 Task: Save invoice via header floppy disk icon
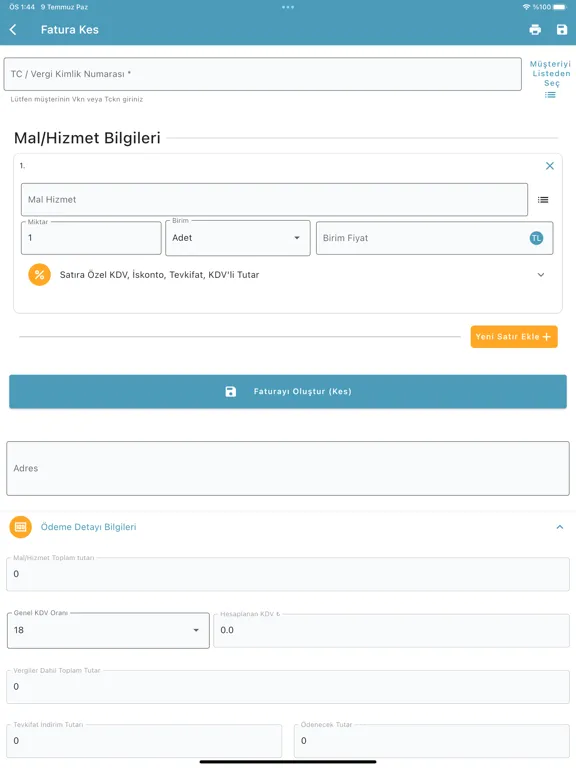pyautogui.click(x=562, y=30)
